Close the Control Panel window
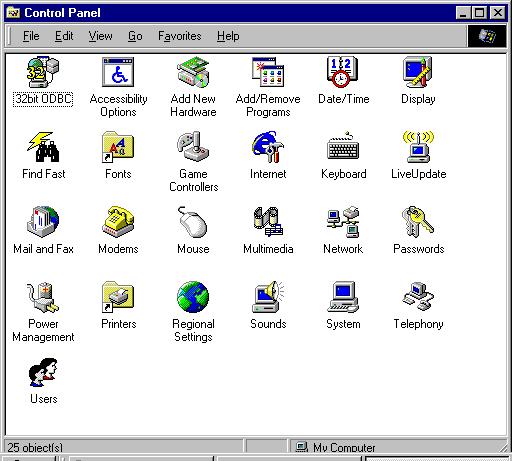This screenshot has height=461, width=512. (x=498, y=13)
